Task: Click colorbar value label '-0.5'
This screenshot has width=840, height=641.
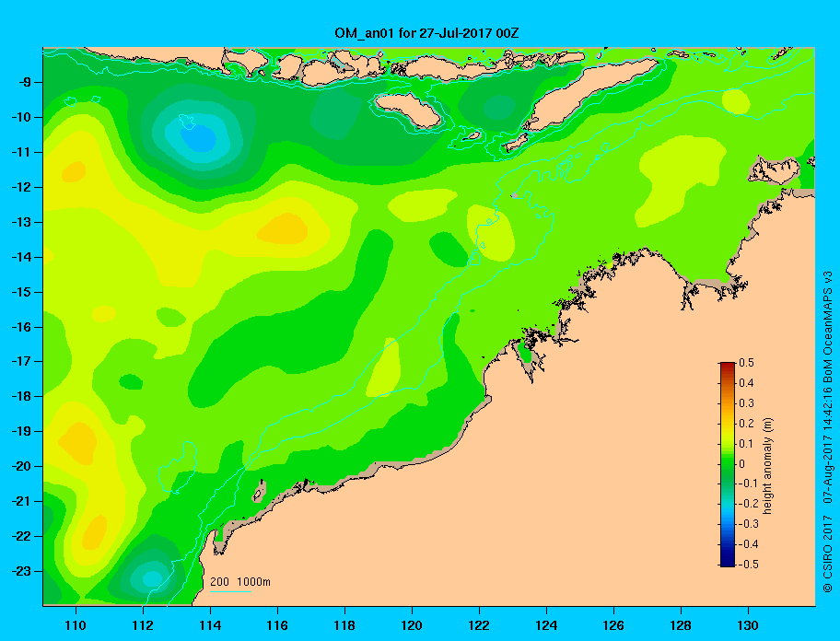Action: [748, 565]
